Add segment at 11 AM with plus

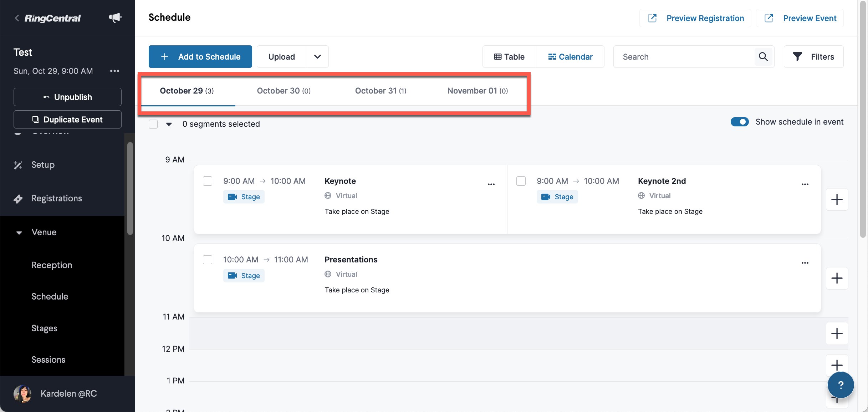(837, 333)
